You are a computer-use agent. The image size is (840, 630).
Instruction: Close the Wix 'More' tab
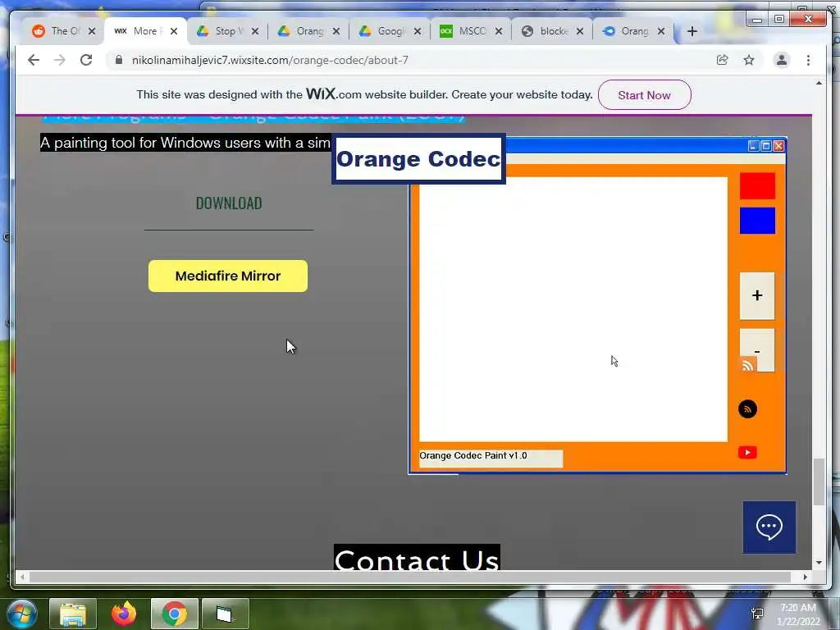(x=174, y=31)
